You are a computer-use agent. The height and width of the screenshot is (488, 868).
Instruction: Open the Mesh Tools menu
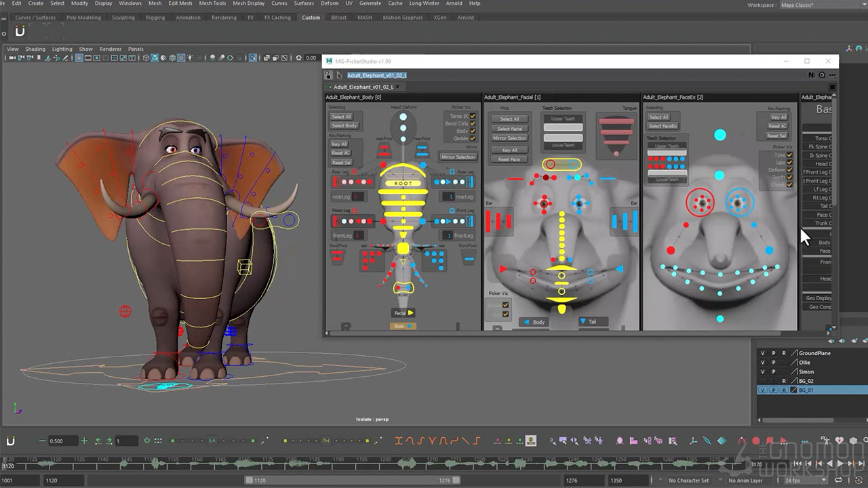[x=212, y=3]
